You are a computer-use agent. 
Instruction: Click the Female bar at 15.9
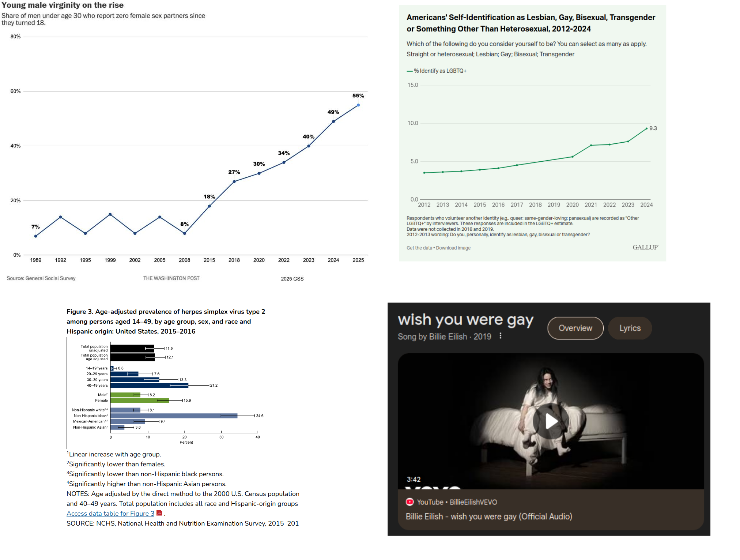click(x=140, y=401)
